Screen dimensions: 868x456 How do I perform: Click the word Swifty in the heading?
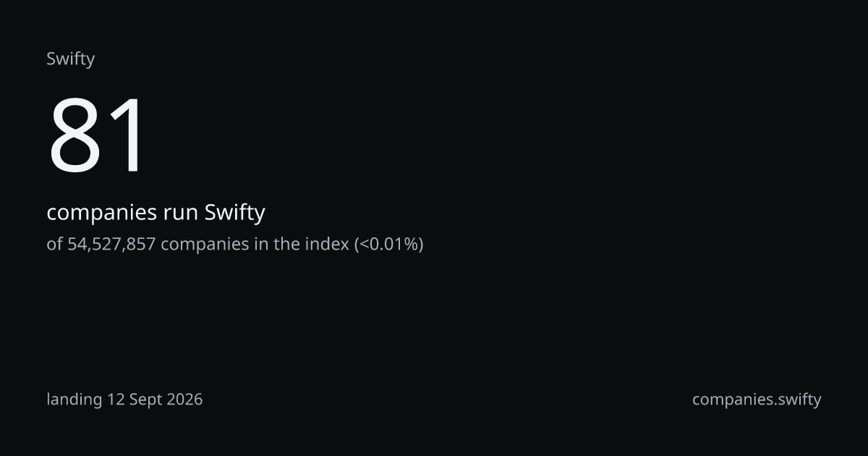click(235, 214)
